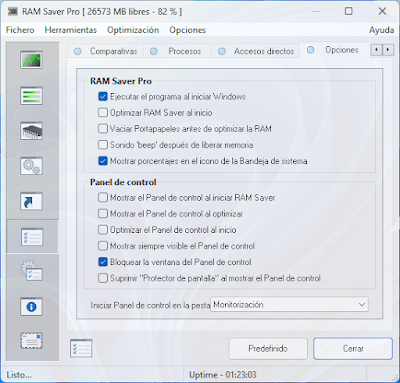Click the Iniciar Panel de control en la pestaña label

150,305
